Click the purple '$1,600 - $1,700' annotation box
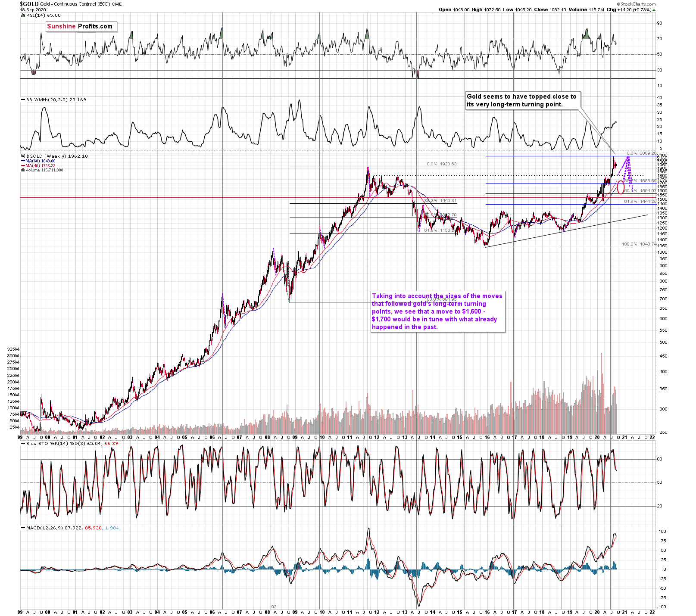This screenshot has height=616, width=696. (438, 311)
